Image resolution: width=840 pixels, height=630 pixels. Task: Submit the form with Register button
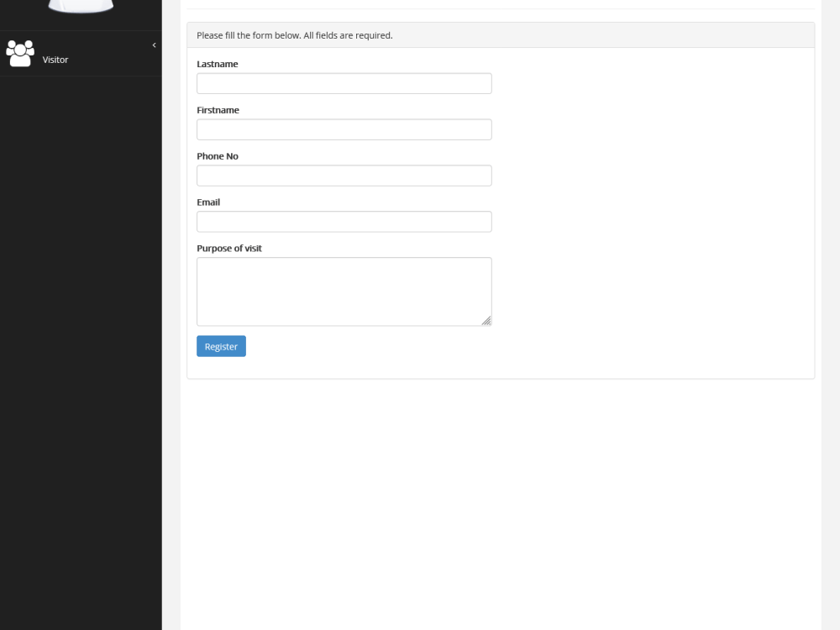coord(221,346)
